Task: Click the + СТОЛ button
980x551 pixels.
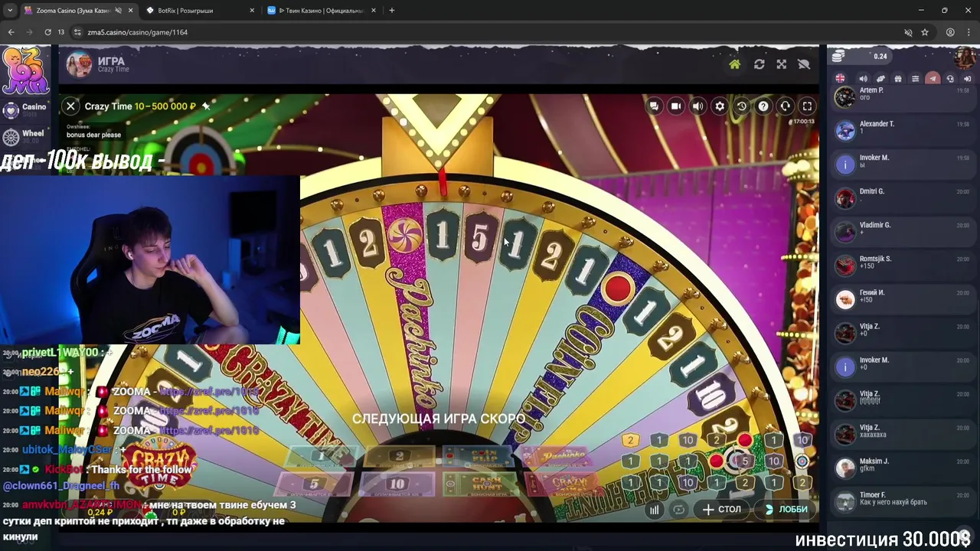Action: tap(722, 510)
